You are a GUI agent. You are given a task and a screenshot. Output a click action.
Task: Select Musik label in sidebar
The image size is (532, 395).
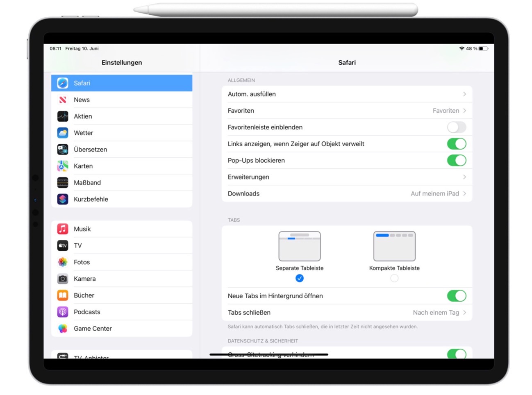coord(82,229)
